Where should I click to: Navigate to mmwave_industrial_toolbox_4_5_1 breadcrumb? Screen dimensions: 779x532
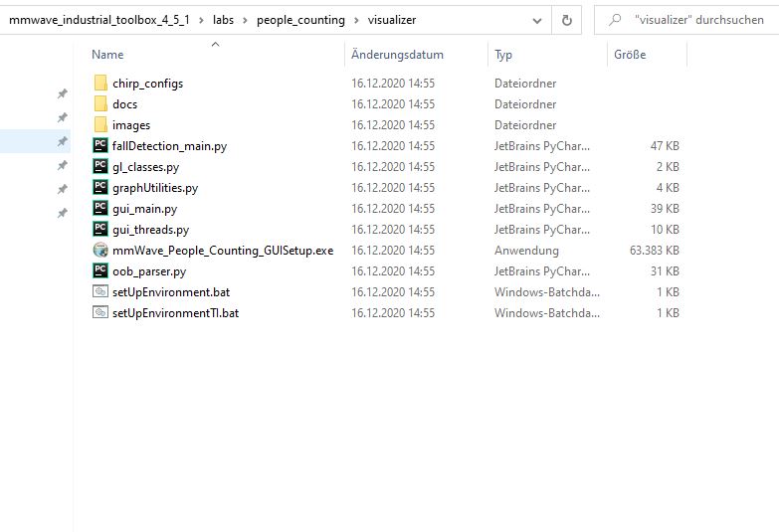[99, 20]
